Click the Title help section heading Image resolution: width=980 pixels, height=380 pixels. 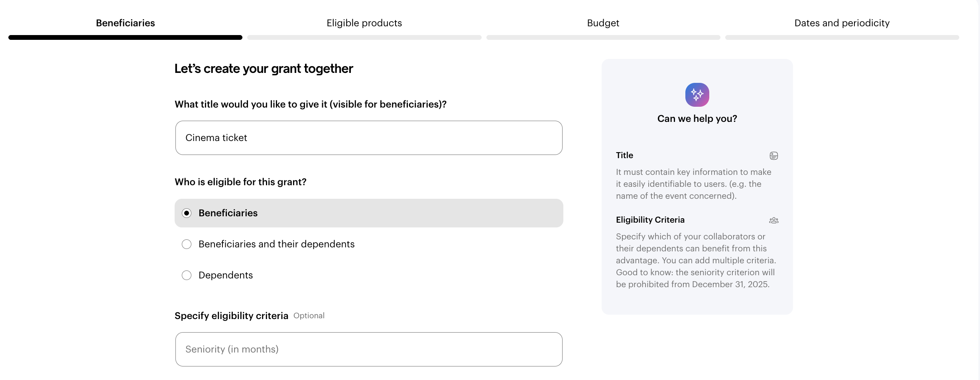pyautogui.click(x=624, y=155)
